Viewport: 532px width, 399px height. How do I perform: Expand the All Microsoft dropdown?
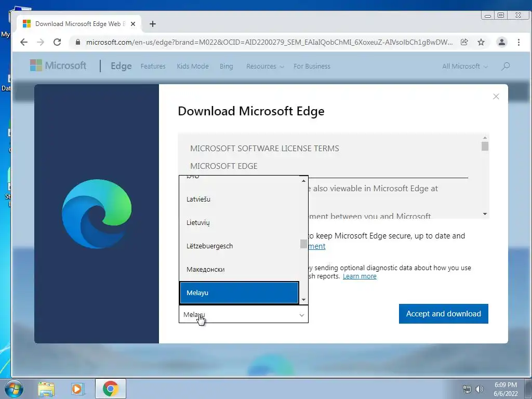[465, 66]
